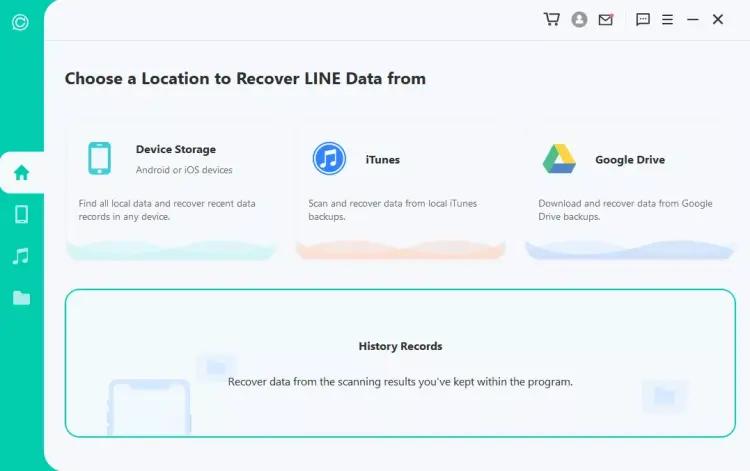The height and width of the screenshot is (471, 750).
Task: Open the mail inbox icon
Action: (606, 19)
